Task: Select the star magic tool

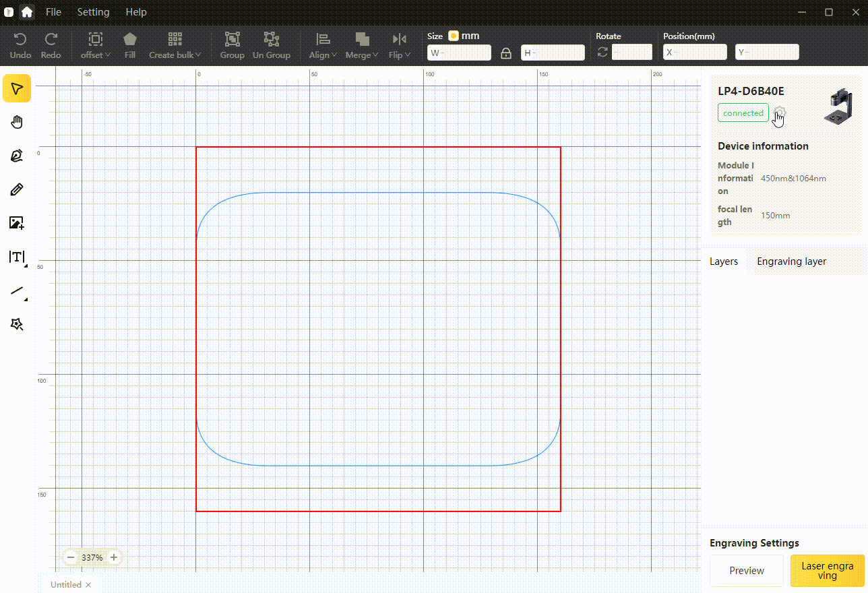Action: (17, 325)
